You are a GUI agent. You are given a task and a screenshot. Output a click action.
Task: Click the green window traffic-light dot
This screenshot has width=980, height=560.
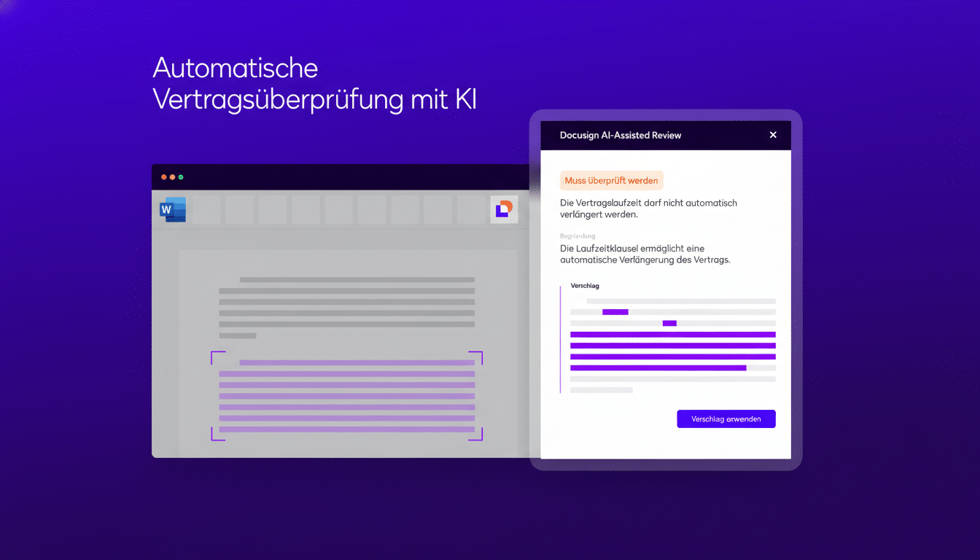coord(180,176)
